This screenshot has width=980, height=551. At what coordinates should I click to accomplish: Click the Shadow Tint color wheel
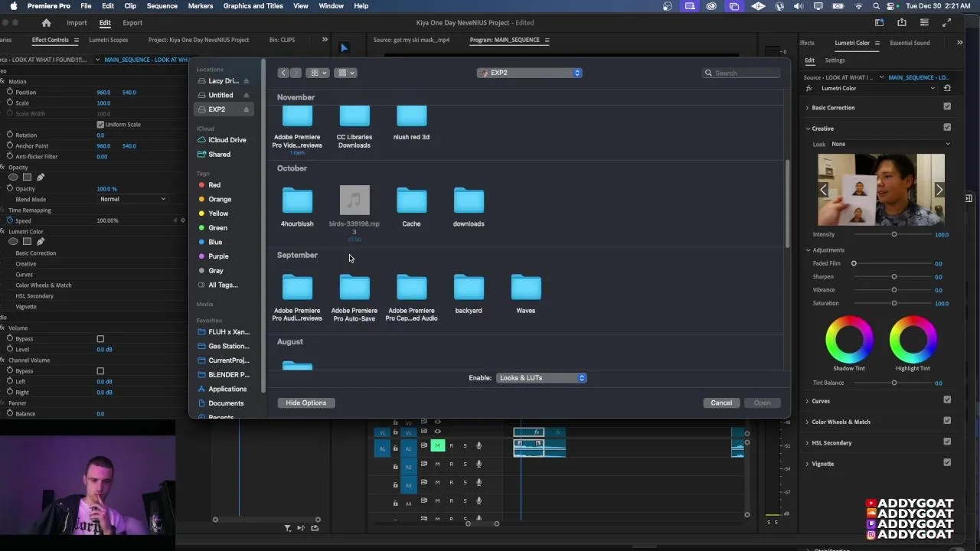pos(849,339)
